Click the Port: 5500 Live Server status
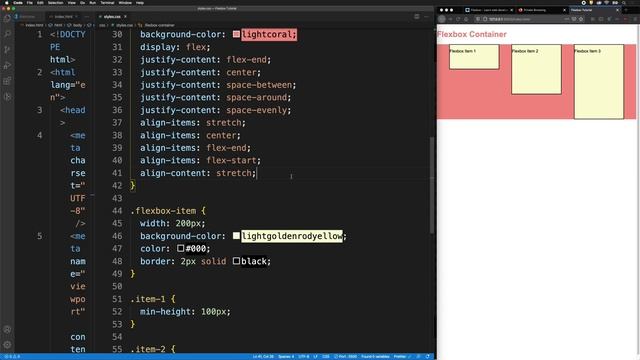Image resolution: width=640 pixels, height=360 pixels. click(x=346, y=357)
